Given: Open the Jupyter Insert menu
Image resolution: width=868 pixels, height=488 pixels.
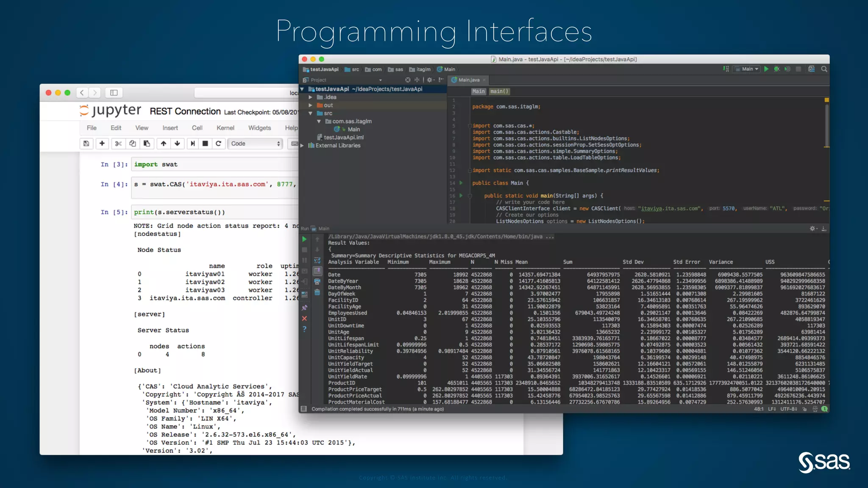Looking at the screenshot, I should tap(170, 128).
